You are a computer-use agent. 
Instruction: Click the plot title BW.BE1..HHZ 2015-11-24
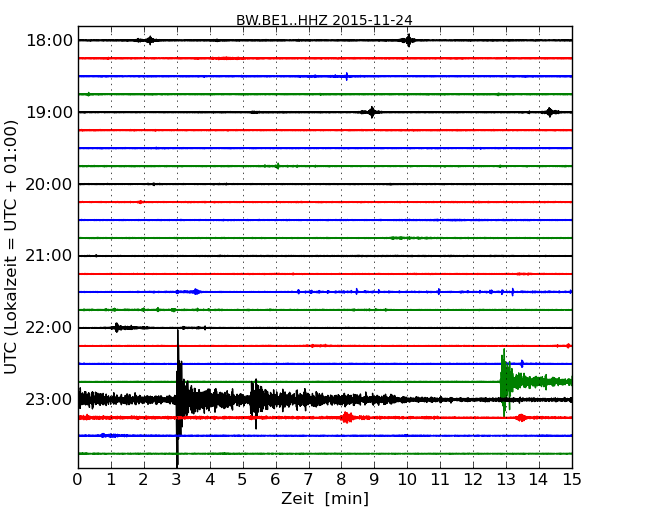[324, 20]
